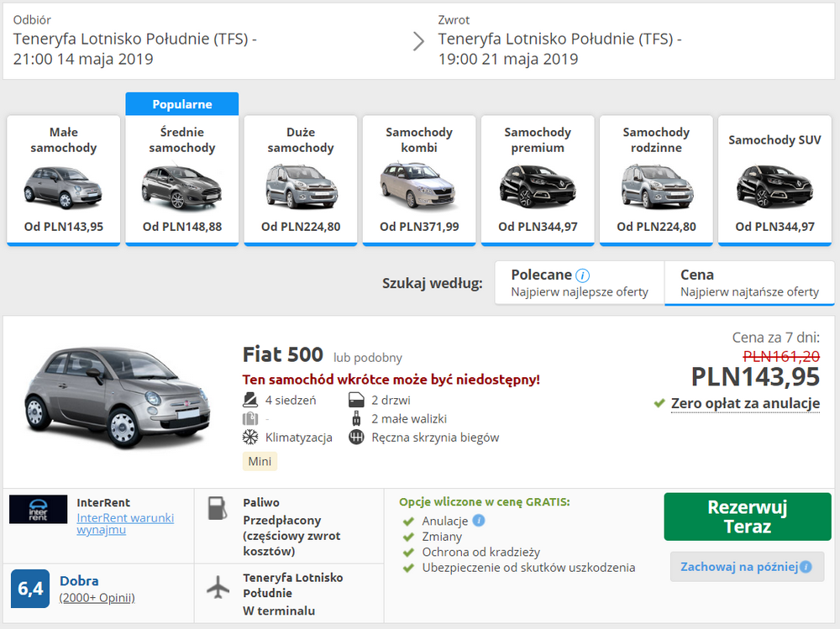The height and width of the screenshot is (629, 840).
Task: Click checkmark beside Ubezpieczenie od skutków uszkodzenia
Action: [x=409, y=568]
